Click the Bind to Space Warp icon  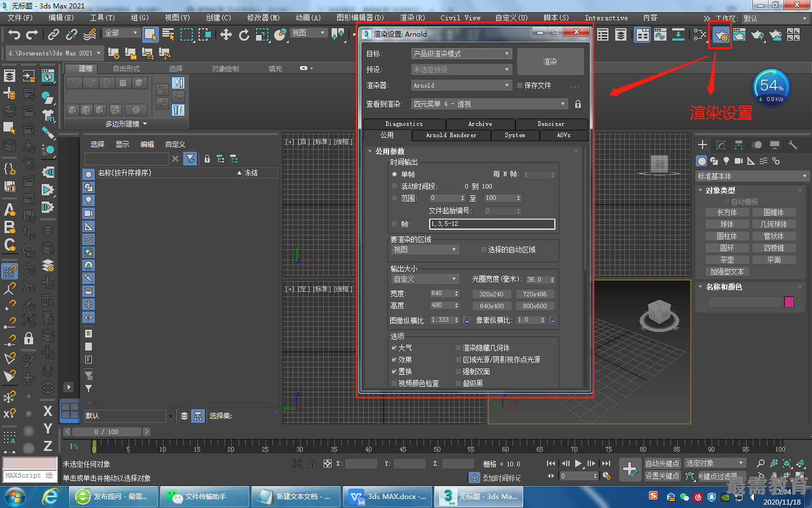(x=90, y=34)
